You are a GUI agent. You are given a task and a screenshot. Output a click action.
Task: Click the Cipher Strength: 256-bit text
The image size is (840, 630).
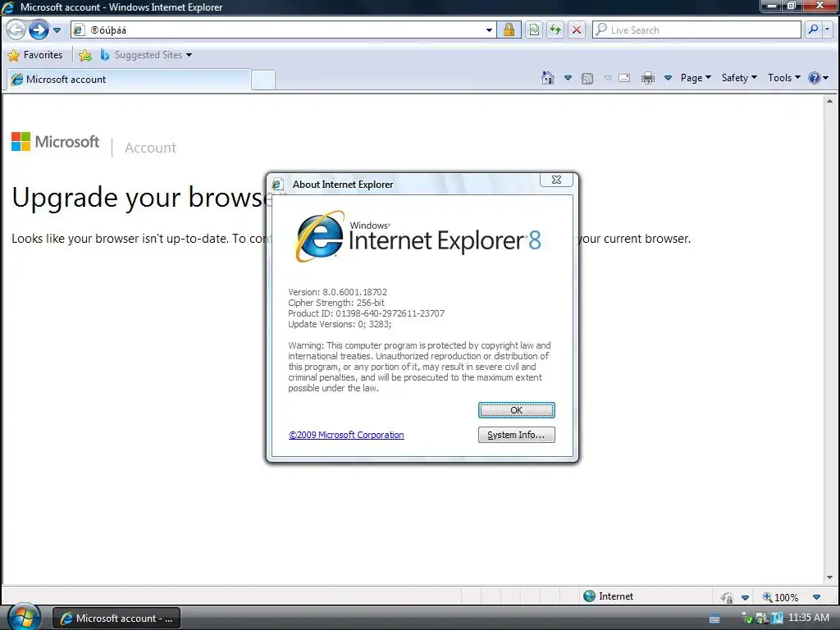pos(336,303)
